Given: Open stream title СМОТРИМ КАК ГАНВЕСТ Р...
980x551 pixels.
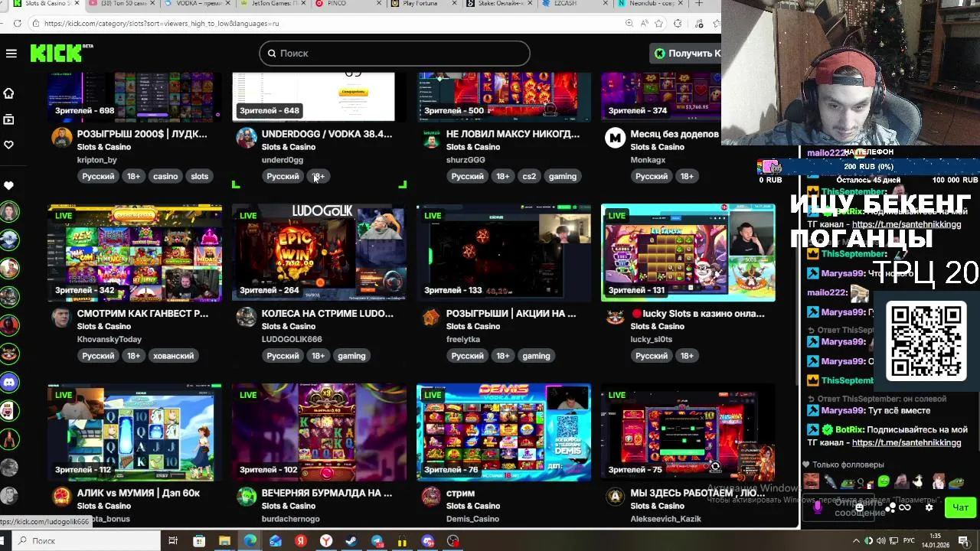Looking at the screenshot, I should pyautogui.click(x=142, y=314).
